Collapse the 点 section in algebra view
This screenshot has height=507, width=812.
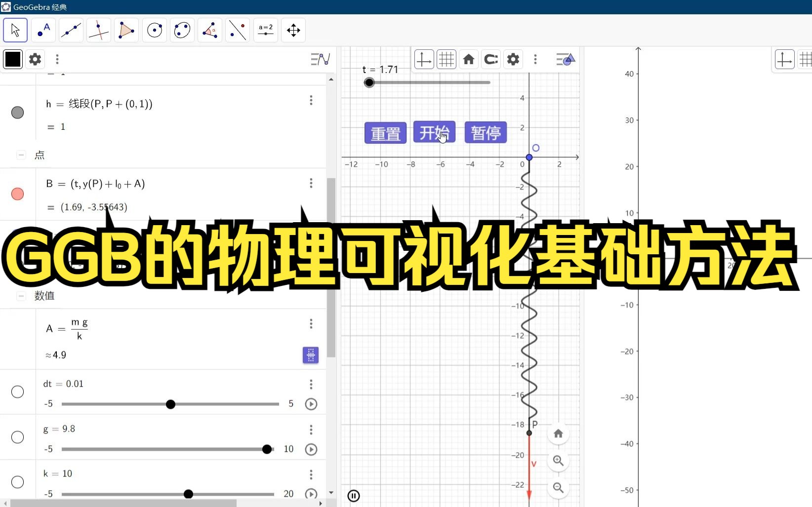(21, 155)
